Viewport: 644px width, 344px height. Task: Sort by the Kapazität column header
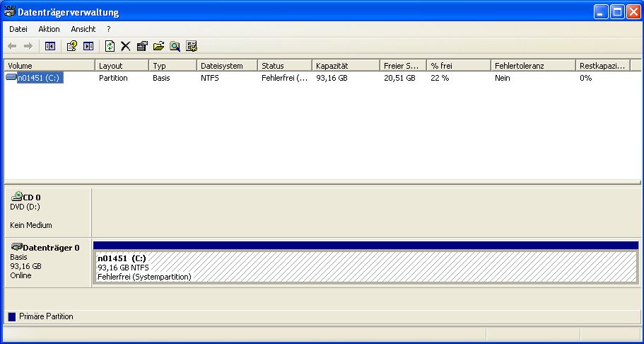(346, 66)
